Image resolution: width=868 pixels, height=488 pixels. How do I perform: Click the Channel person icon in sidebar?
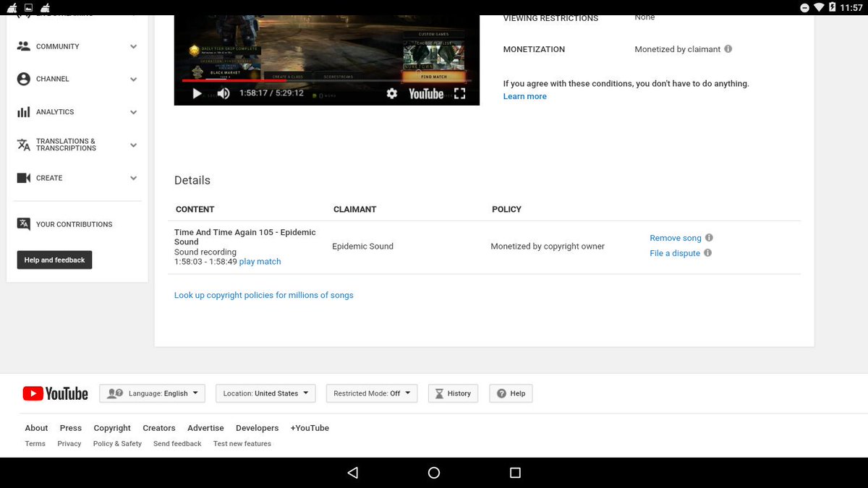click(x=24, y=79)
